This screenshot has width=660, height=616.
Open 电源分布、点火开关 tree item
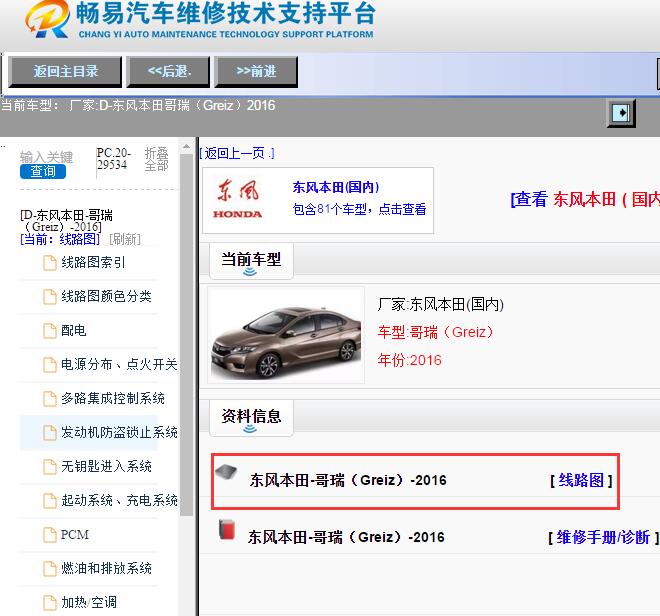(x=119, y=364)
